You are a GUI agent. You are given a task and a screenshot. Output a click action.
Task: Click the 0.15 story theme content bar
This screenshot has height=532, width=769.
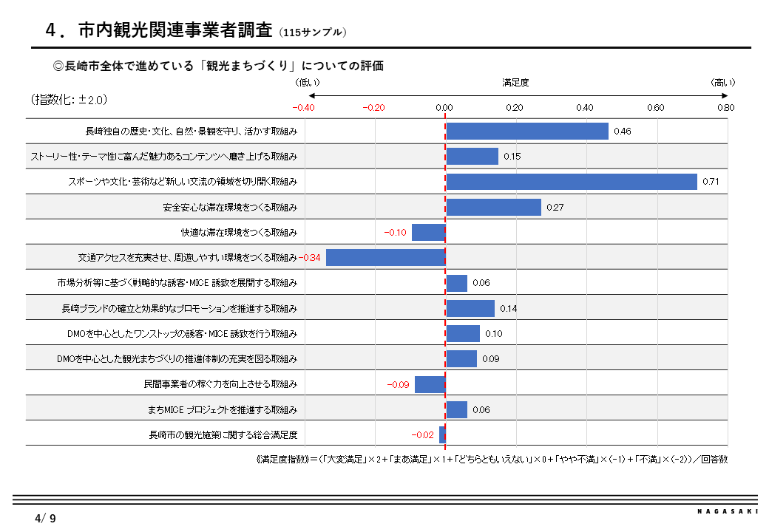click(x=472, y=156)
